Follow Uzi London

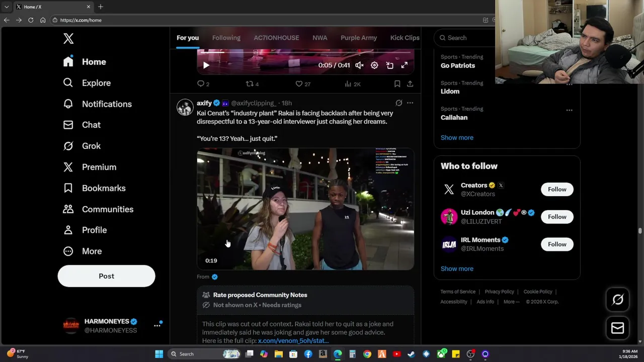pyautogui.click(x=557, y=217)
